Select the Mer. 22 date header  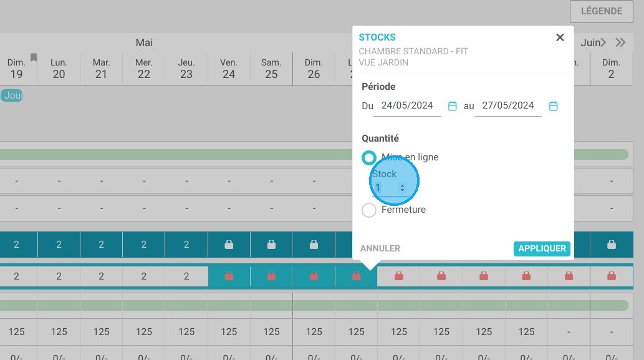click(x=144, y=69)
